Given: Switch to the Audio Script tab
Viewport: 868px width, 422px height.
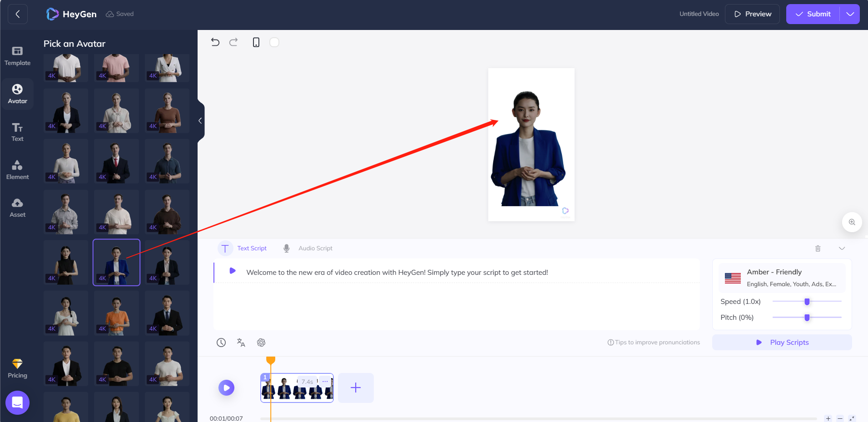Looking at the screenshot, I should coord(308,248).
